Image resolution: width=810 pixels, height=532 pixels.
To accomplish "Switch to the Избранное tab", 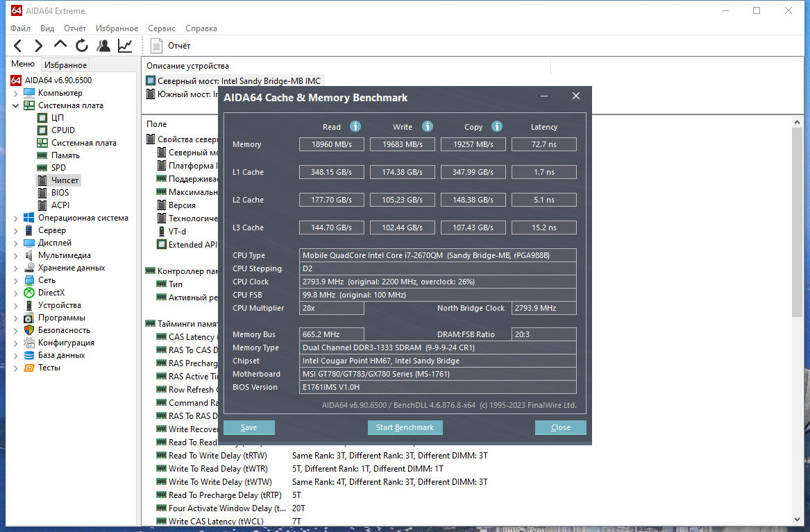I will [x=66, y=65].
